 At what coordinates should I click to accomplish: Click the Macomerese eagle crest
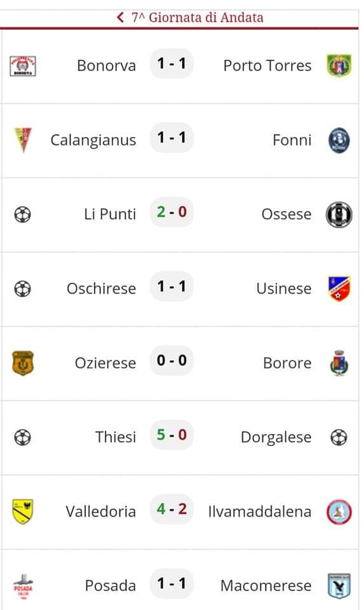[x=339, y=586]
